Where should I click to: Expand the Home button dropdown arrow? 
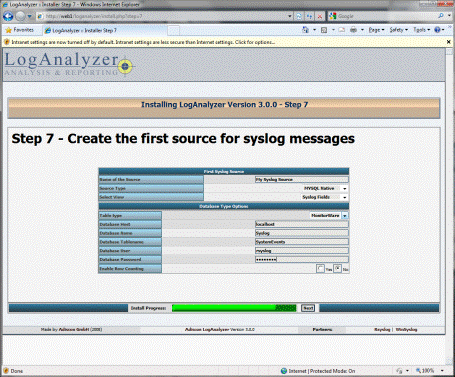(314, 30)
